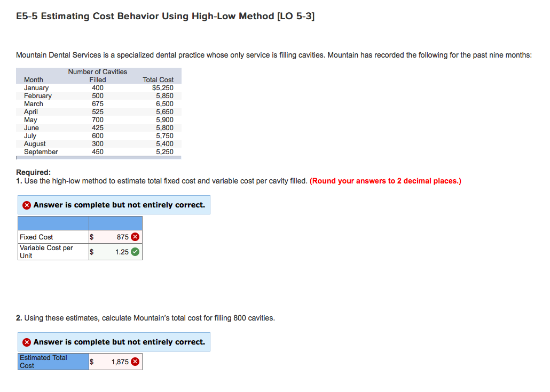Click the red X icon in the second answer banner
550x392 pixels.
pos(27,342)
